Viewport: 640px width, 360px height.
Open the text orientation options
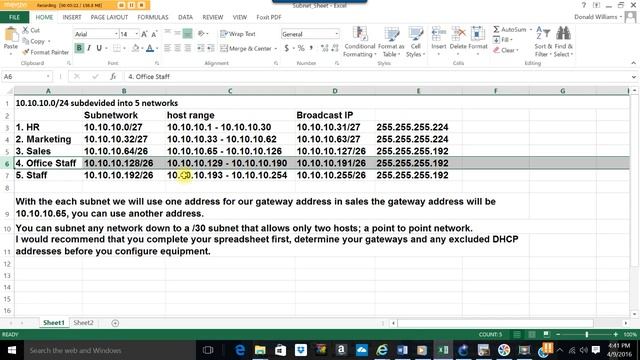click(202, 33)
